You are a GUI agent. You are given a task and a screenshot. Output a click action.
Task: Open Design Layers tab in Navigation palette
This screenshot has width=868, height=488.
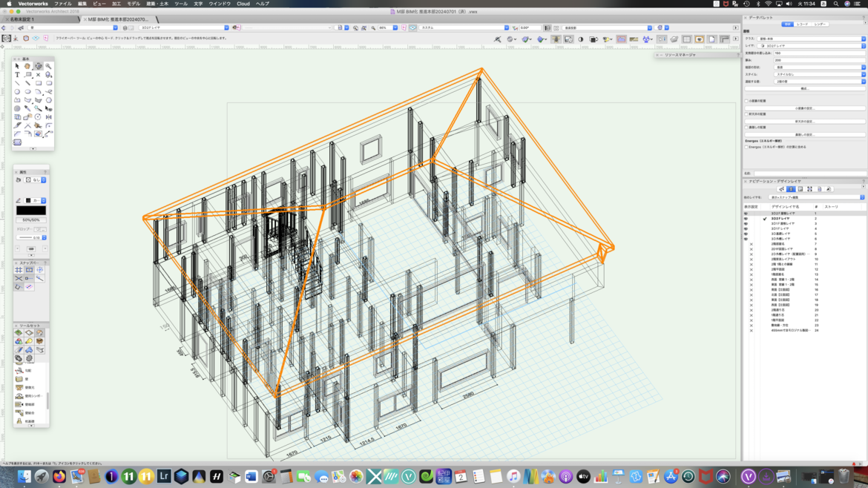791,189
